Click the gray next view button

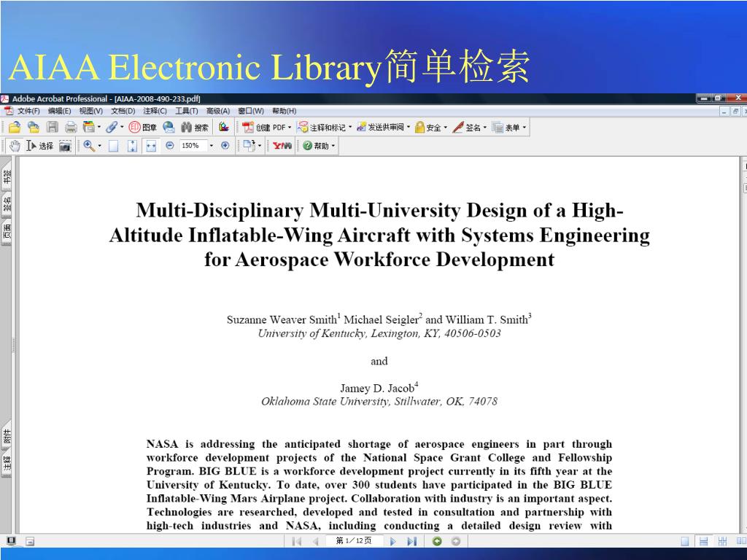pyautogui.click(x=456, y=541)
